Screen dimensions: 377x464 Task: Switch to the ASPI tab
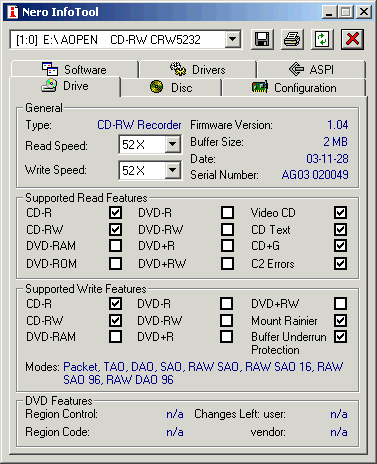[x=311, y=69]
